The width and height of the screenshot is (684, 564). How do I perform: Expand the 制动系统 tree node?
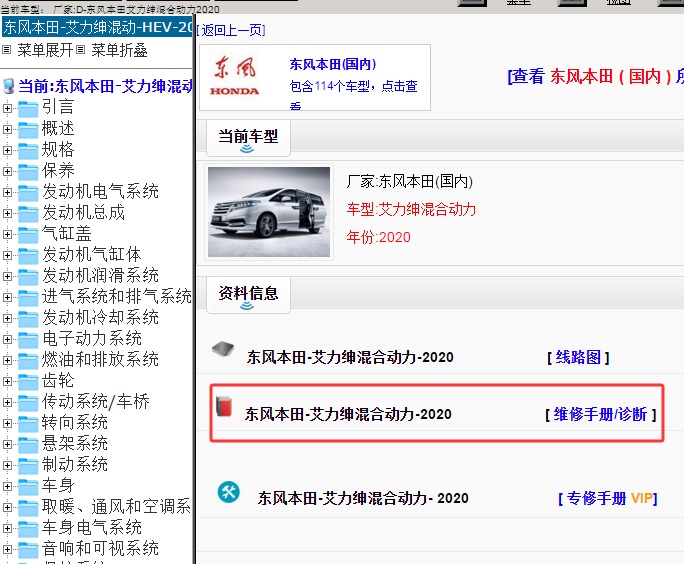pyautogui.click(x=7, y=465)
